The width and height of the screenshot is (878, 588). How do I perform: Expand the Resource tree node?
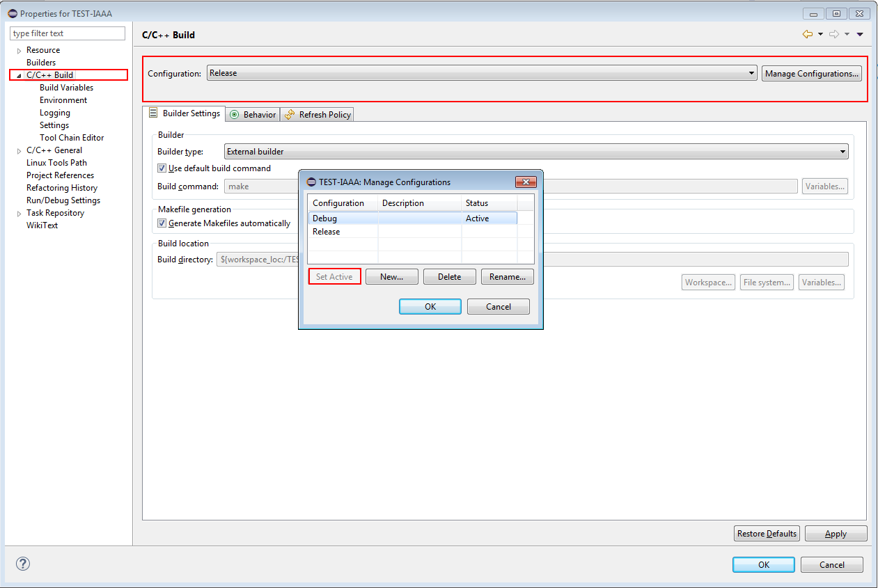[x=19, y=51]
